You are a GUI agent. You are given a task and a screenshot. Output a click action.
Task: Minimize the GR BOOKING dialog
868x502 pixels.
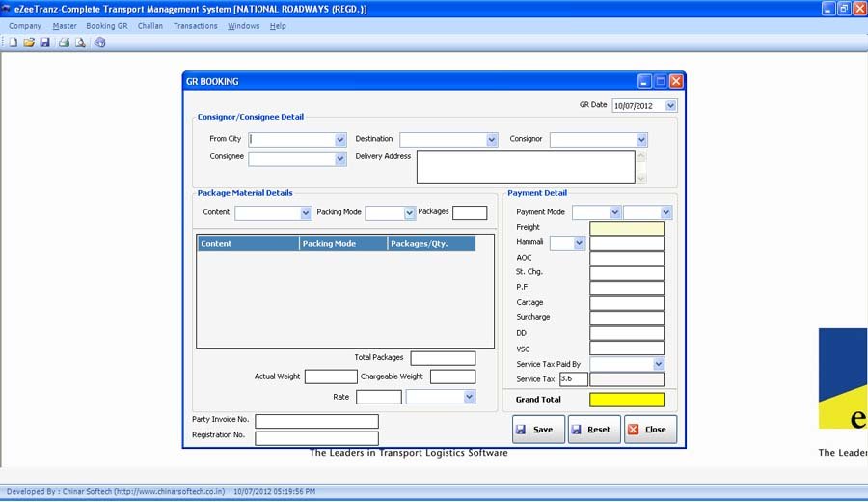pos(644,81)
